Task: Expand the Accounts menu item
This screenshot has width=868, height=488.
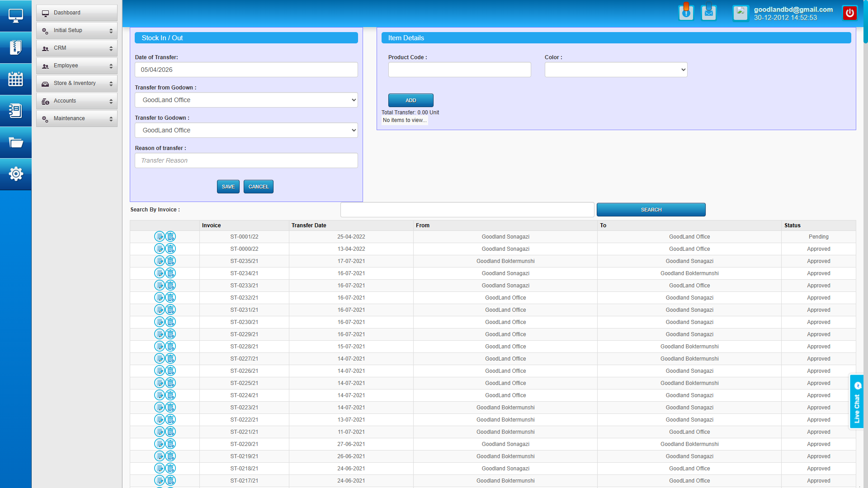Action: 76,101
